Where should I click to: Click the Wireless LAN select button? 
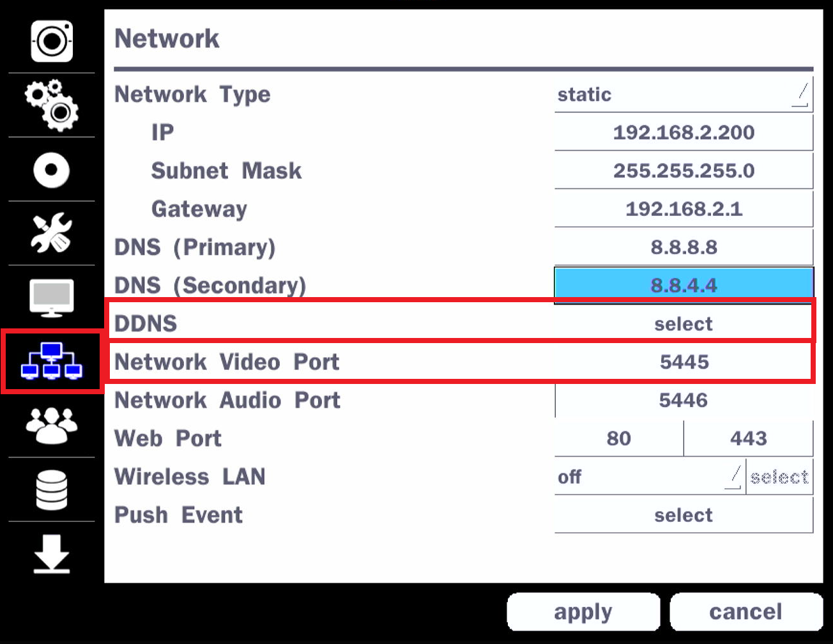click(x=781, y=476)
